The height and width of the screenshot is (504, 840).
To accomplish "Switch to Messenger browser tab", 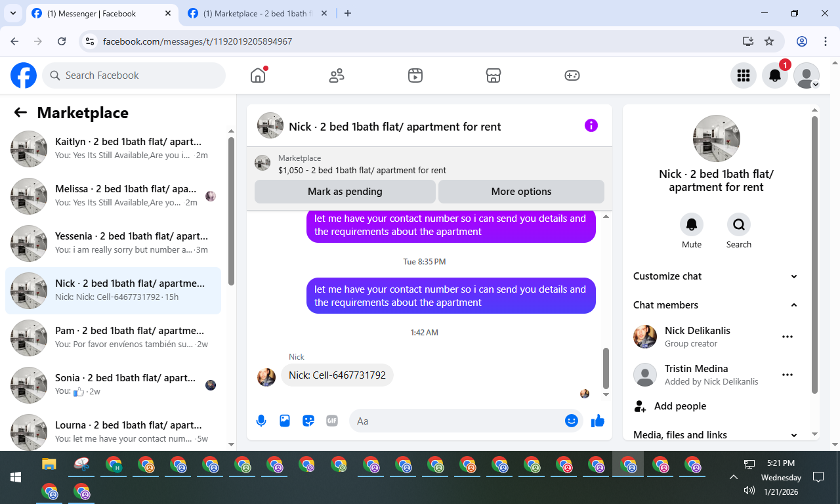I will point(102,13).
